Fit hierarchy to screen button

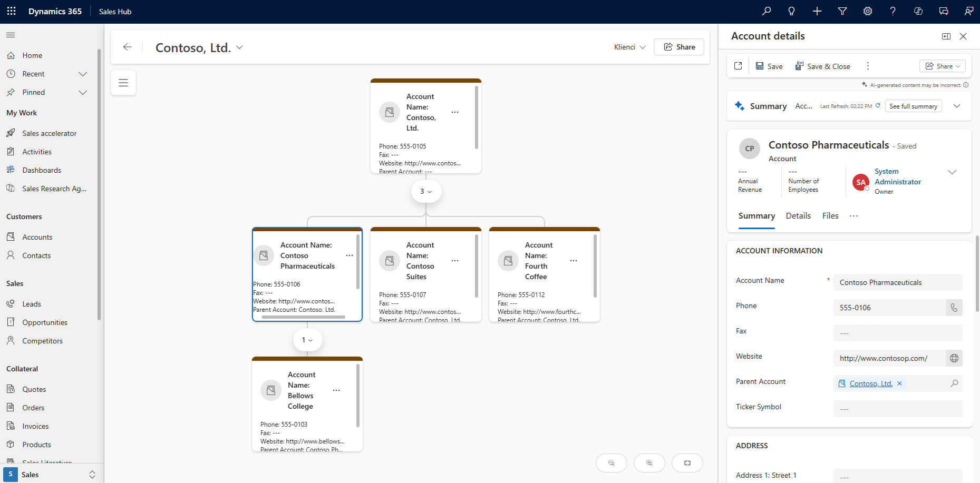tap(687, 463)
